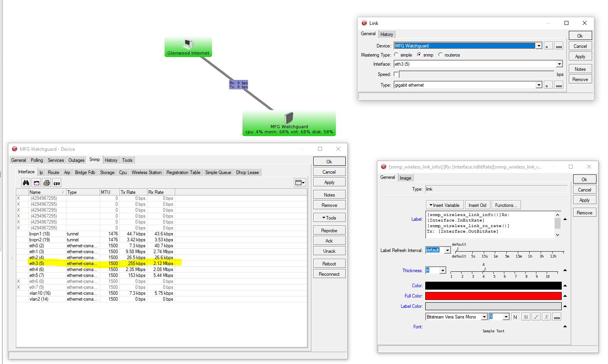Image resolution: width=608 pixels, height=364 pixels.
Task: Click Reboot in device window
Action: (x=329, y=264)
